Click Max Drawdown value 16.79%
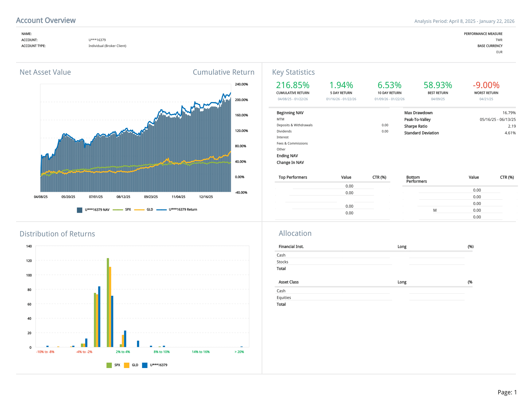This screenshot has width=532, height=411. (509, 113)
